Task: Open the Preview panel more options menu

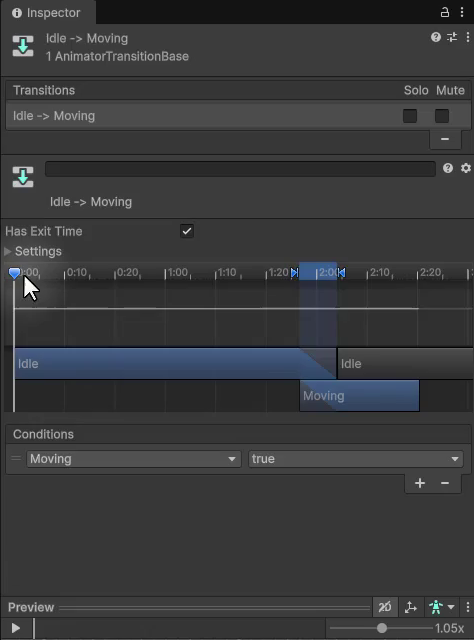Action: tap(468, 607)
